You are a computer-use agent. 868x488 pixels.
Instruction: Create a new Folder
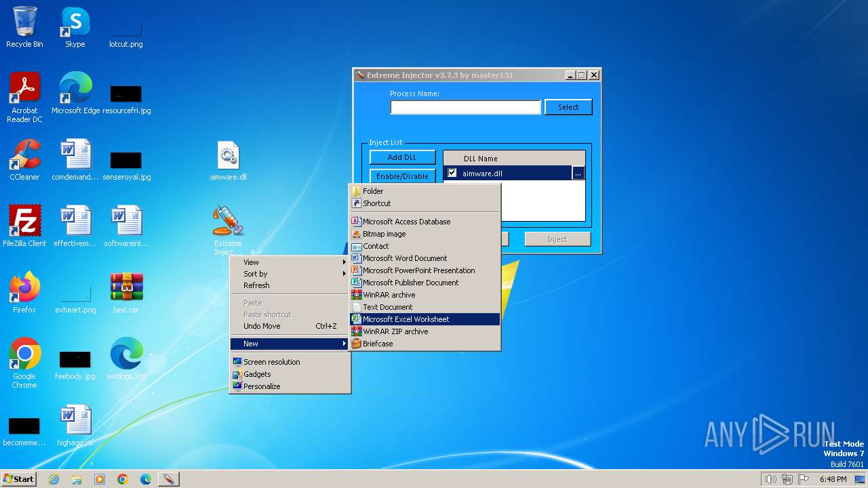click(425, 191)
